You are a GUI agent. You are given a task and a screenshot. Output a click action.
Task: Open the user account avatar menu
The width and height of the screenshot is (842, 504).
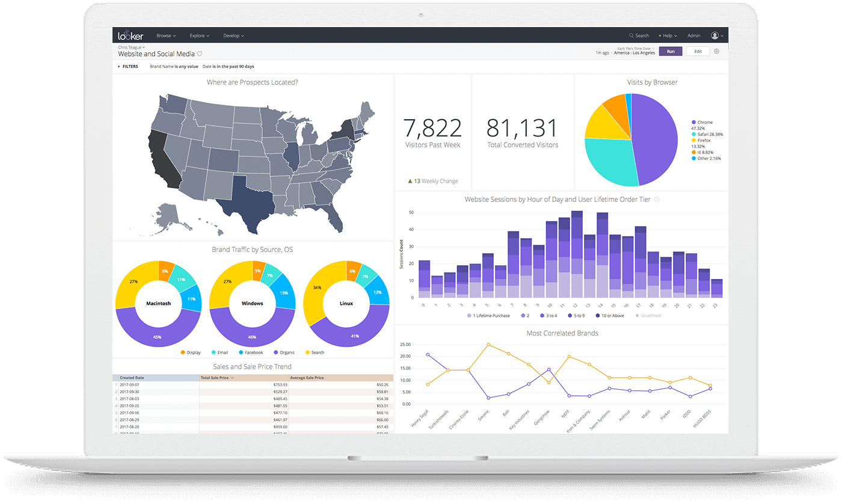click(716, 35)
